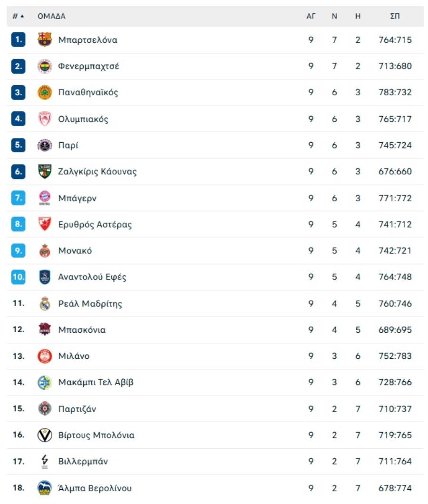428x504 pixels.
Task: Click the Virtus Bologna V logo
Action: (45, 435)
